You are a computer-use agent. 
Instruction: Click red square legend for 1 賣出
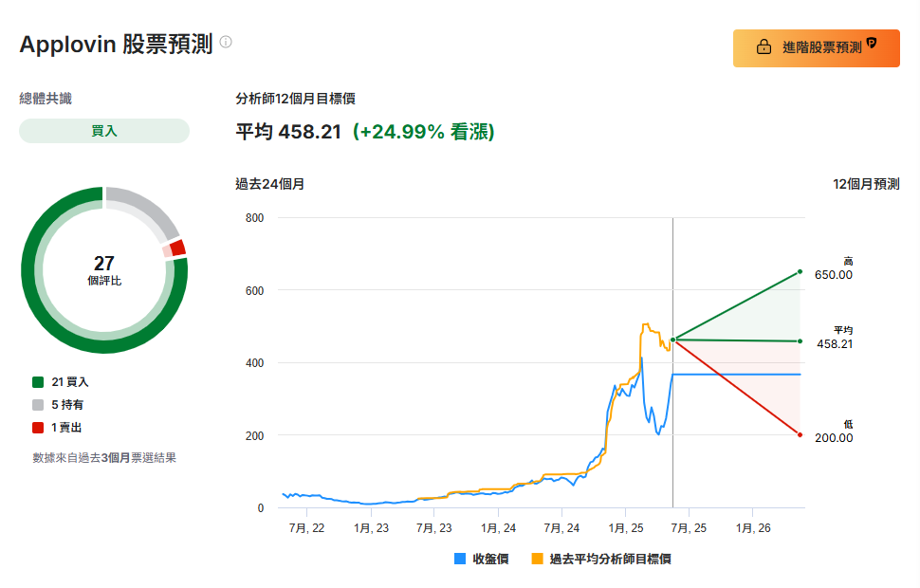(x=38, y=428)
